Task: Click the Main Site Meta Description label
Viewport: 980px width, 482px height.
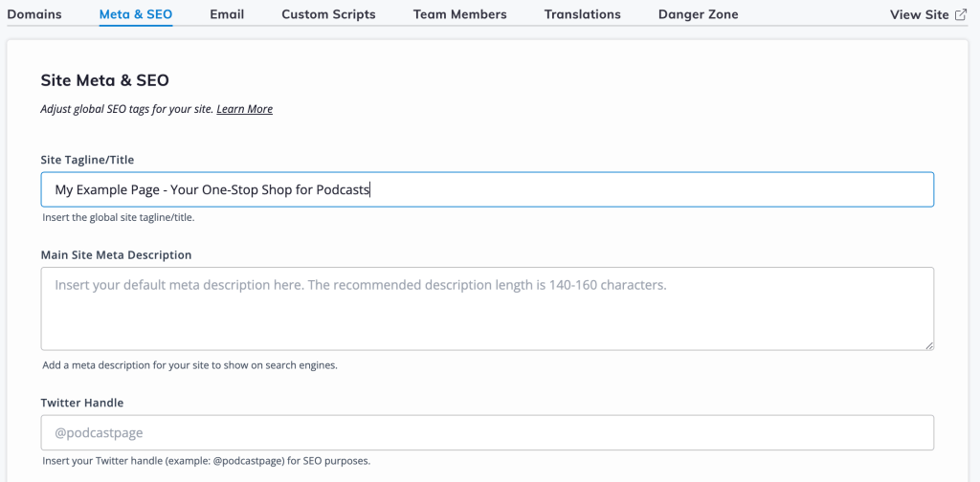Action: click(116, 255)
